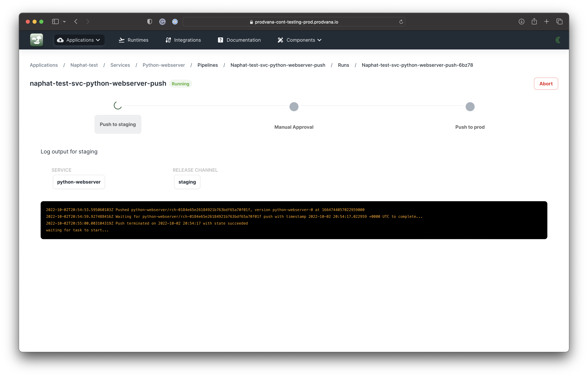Select the Push to staging stage
The height and width of the screenshot is (377, 588).
pos(118,124)
